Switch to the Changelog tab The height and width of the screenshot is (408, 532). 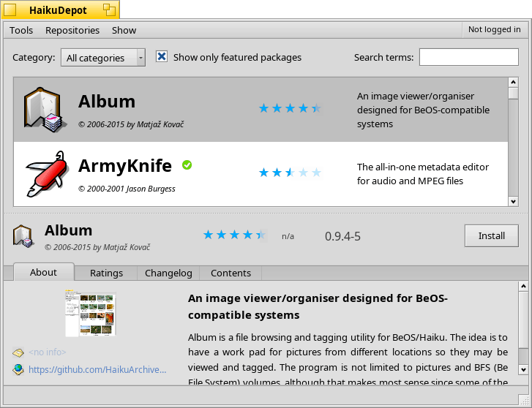click(168, 273)
